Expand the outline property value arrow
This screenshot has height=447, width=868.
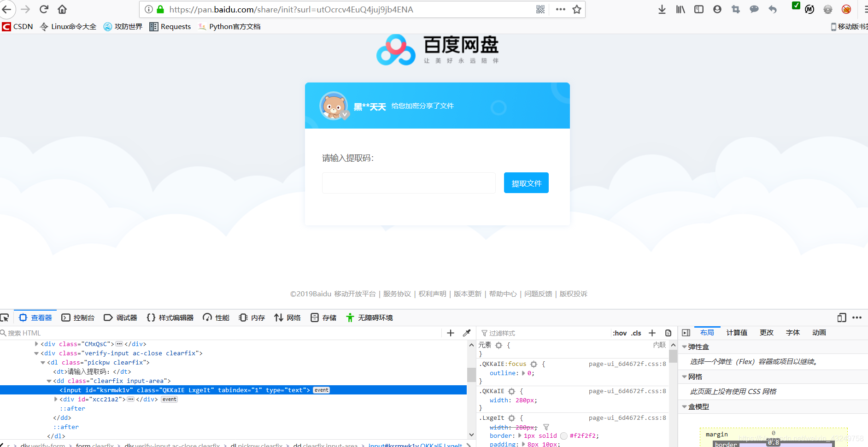523,373
